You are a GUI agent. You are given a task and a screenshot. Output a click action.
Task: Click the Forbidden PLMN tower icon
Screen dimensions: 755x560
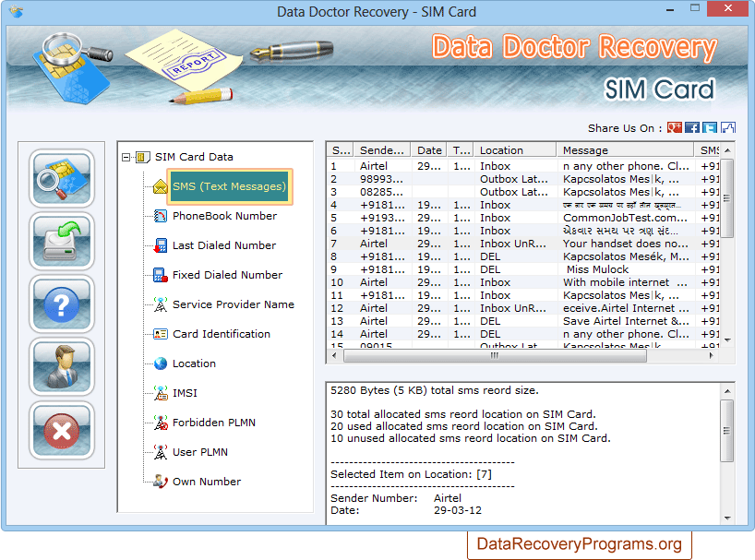[x=160, y=423]
